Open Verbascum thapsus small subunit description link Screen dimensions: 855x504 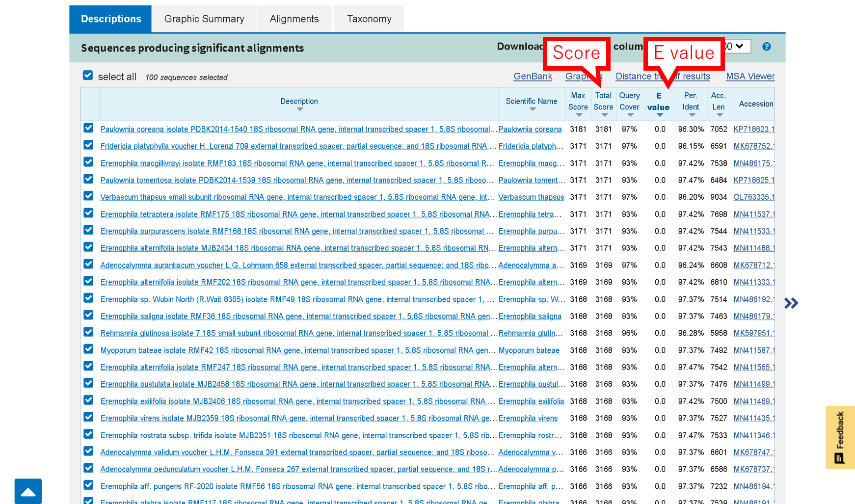click(298, 197)
